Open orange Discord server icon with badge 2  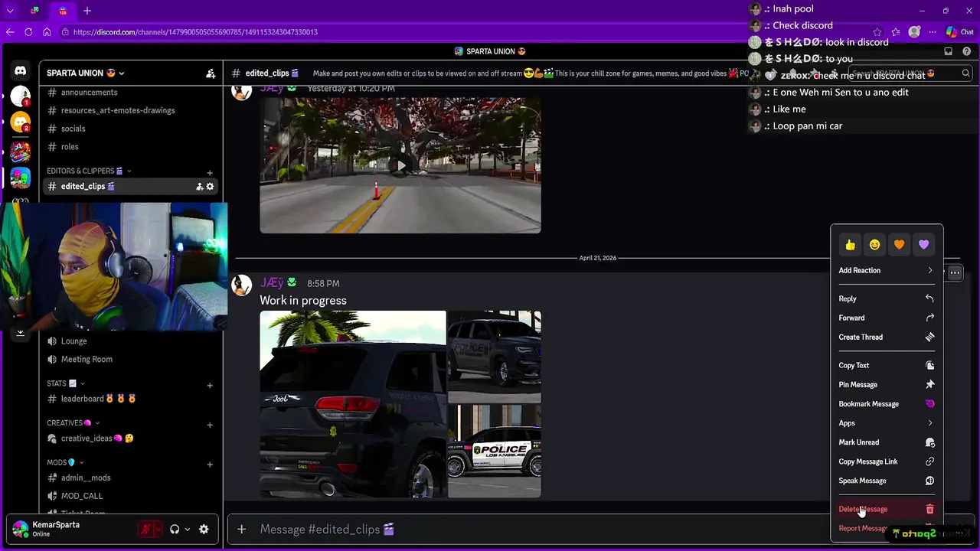point(21,122)
